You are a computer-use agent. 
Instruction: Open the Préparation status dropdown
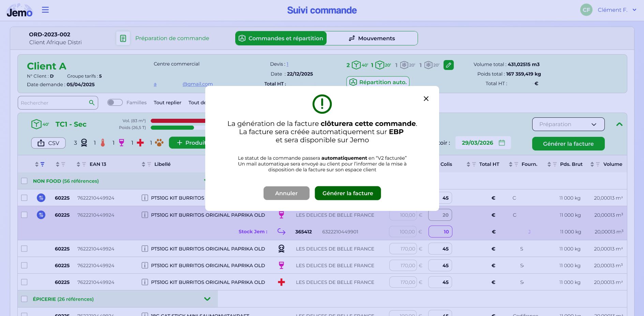pos(568,124)
